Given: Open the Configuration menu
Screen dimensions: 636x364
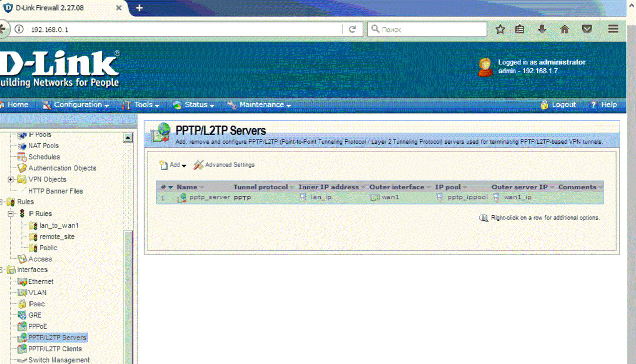Looking at the screenshot, I should [76, 105].
